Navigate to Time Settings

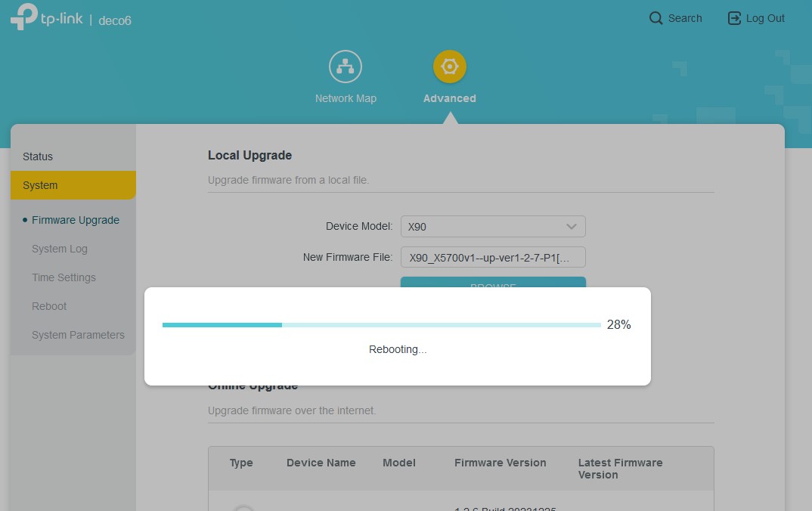point(64,277)
